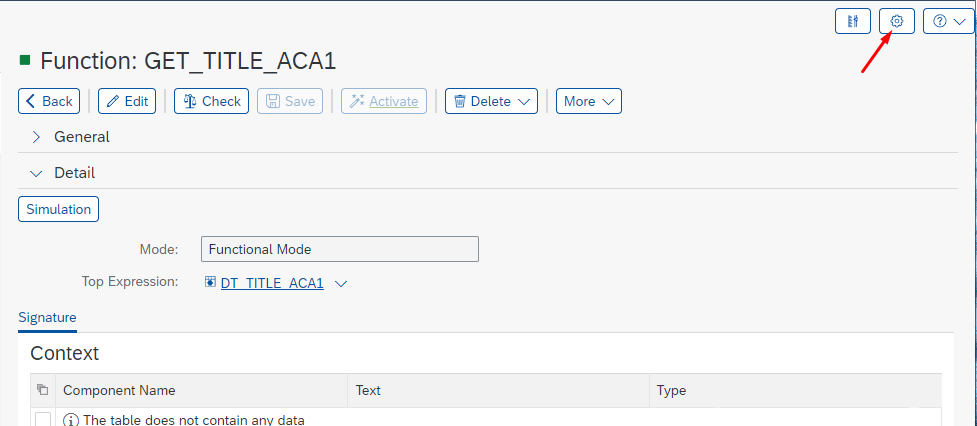Screen dimensions: 977x426
Task: Open the Delete dropdown menu
Action: (x=491, y=101)
